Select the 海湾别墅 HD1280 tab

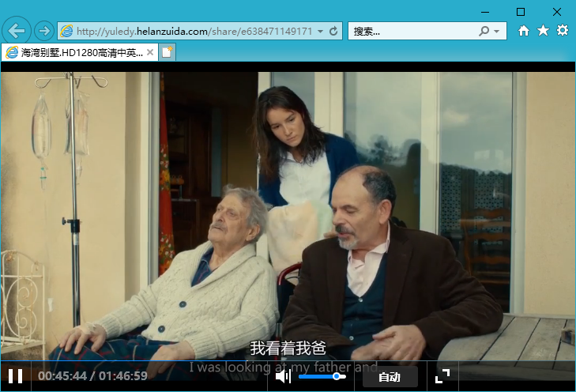click(x=79, y=53)
